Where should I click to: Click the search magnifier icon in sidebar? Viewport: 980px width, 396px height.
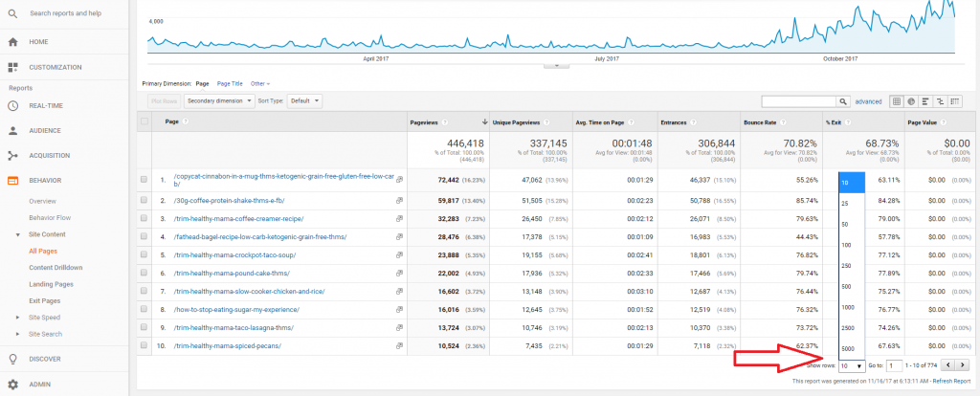12,13
